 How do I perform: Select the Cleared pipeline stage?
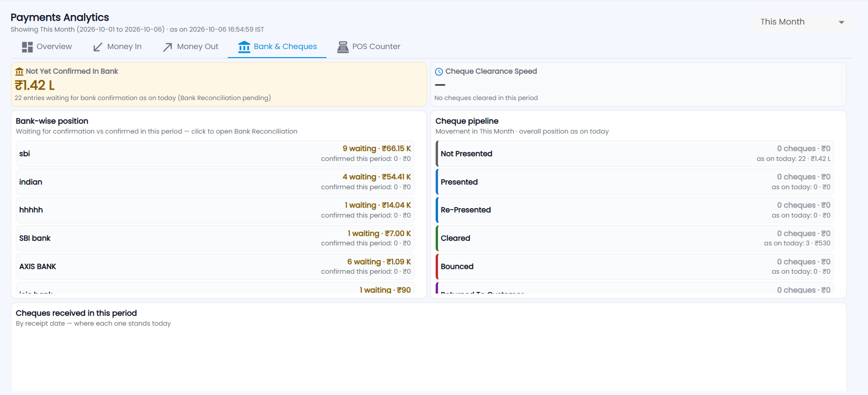pos(635,238)
